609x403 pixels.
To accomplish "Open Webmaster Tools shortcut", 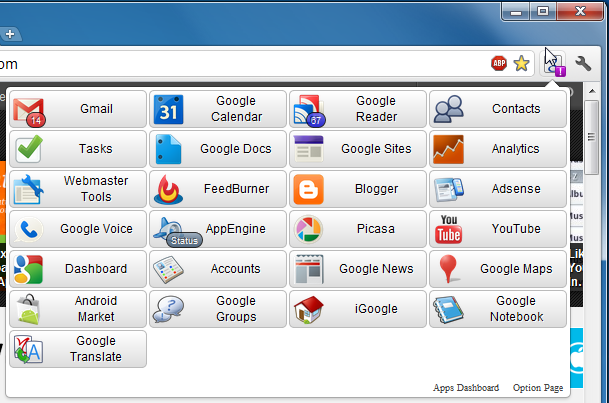I will 78,189.
